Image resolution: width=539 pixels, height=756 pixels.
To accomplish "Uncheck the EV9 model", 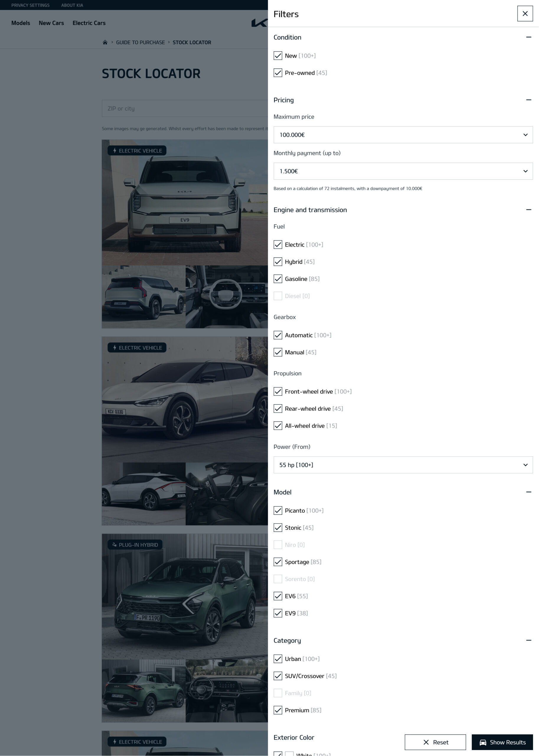I will click(278, 613).
